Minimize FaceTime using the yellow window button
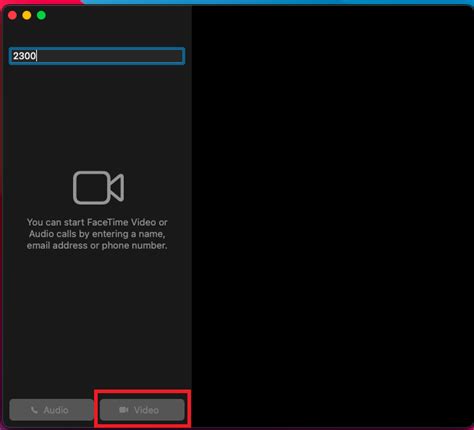This screenshot has width=474, height=430. (x=27, y=15)
